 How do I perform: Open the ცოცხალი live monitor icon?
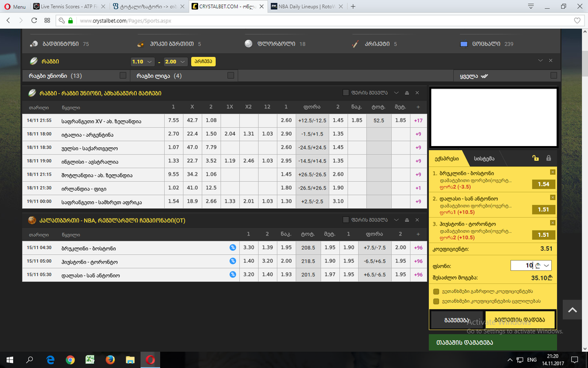(x=464, y=44)
